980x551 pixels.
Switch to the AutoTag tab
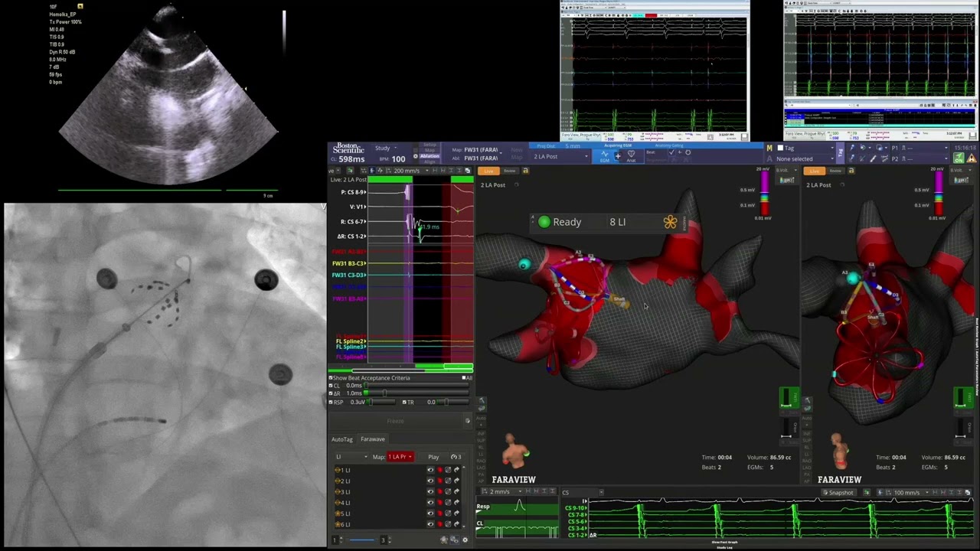click(x=342, y=439)
